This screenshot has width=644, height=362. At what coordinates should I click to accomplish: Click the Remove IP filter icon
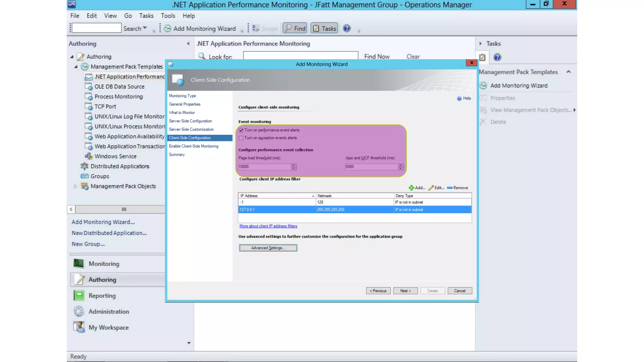pyautogui.click(x=450, y=188)
